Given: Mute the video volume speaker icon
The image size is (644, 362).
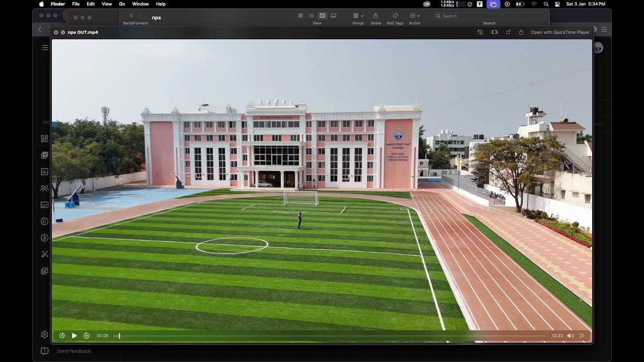Looking at the screenshot, I should click(571, 335).
